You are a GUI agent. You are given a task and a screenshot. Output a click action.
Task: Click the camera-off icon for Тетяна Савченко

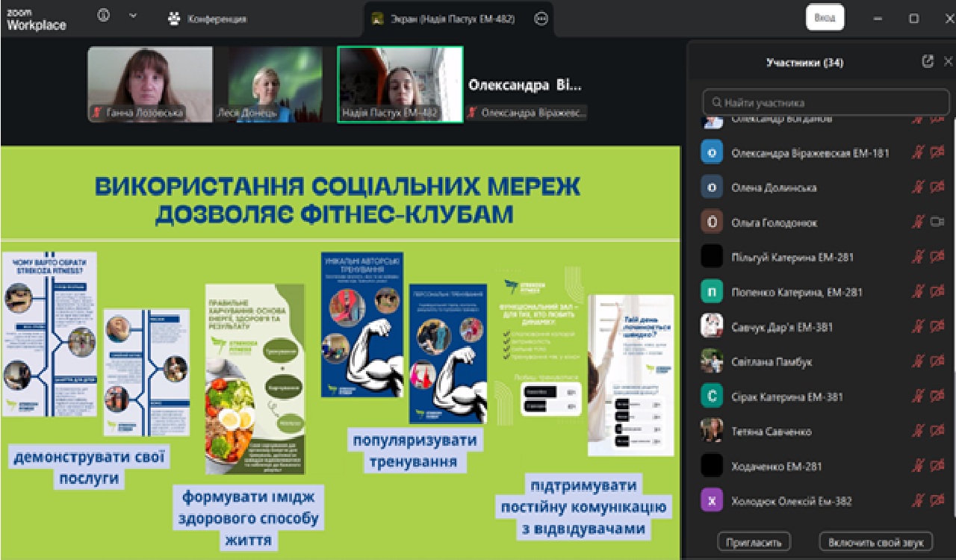click(937, 431)
